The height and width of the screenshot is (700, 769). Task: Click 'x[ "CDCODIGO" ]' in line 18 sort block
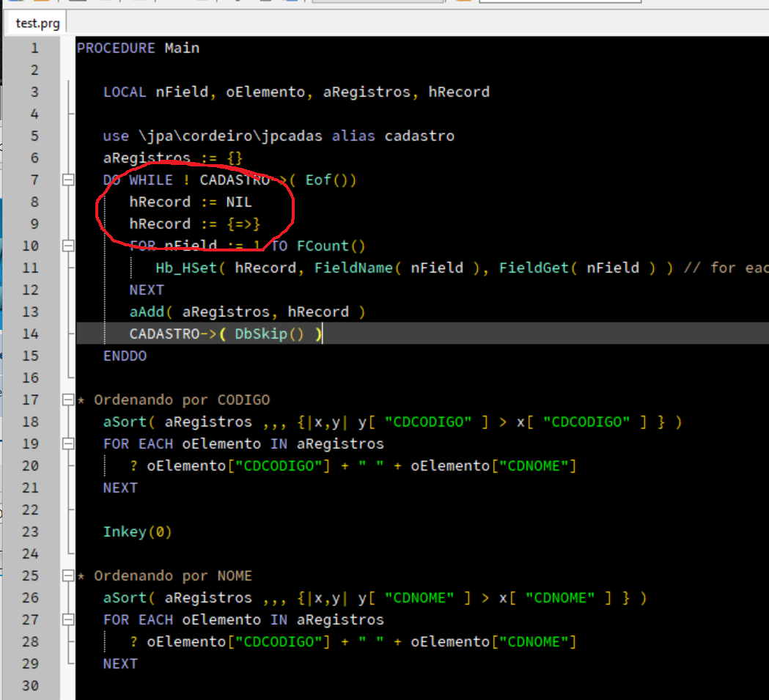[581, 422]
